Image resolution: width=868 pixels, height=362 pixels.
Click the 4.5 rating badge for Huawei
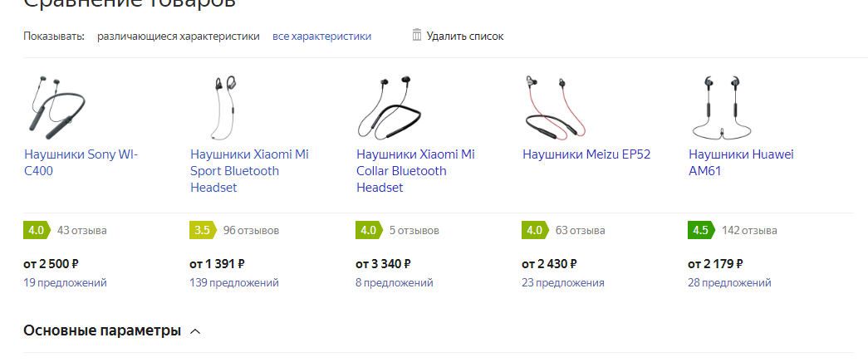[701, 230]
